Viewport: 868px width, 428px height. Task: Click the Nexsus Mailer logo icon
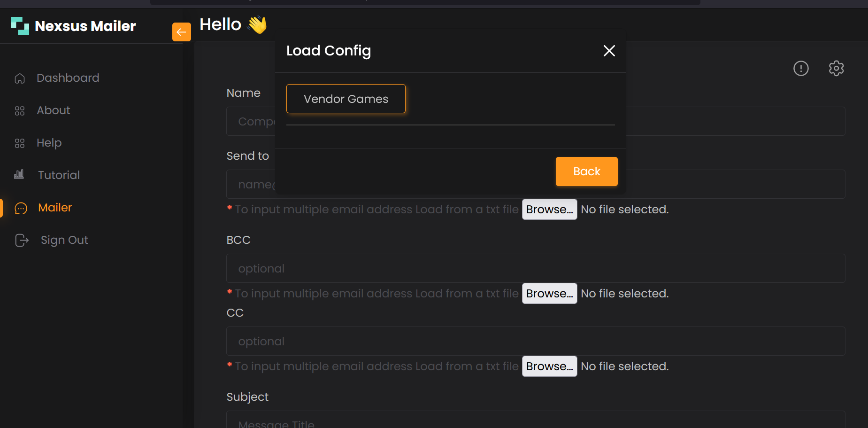pyautogui.click(x=20, y=26)
